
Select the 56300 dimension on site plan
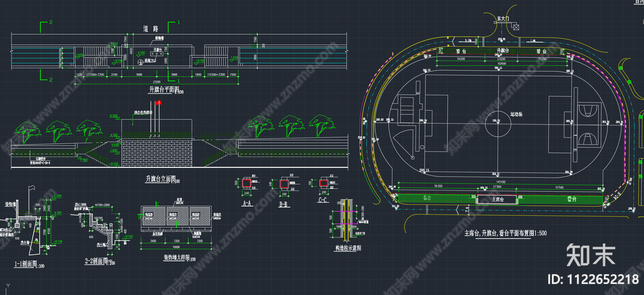[x=438, y=186]
